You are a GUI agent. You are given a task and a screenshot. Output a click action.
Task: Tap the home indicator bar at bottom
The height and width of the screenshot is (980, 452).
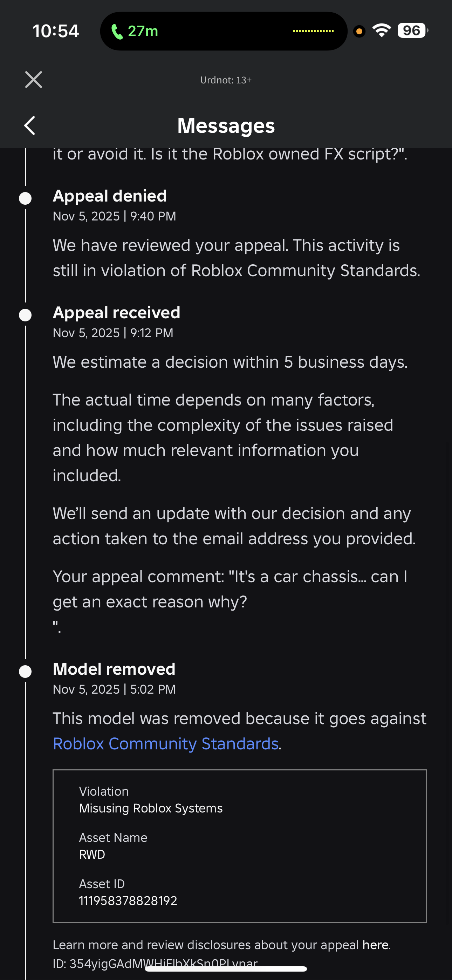tap(226, 968)
